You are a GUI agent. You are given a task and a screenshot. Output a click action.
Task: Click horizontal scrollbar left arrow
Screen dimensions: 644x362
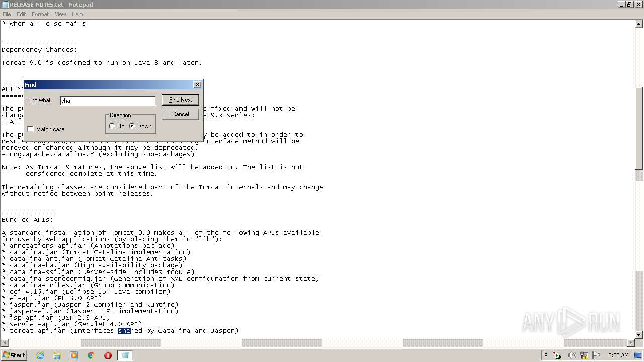point(4,343)
